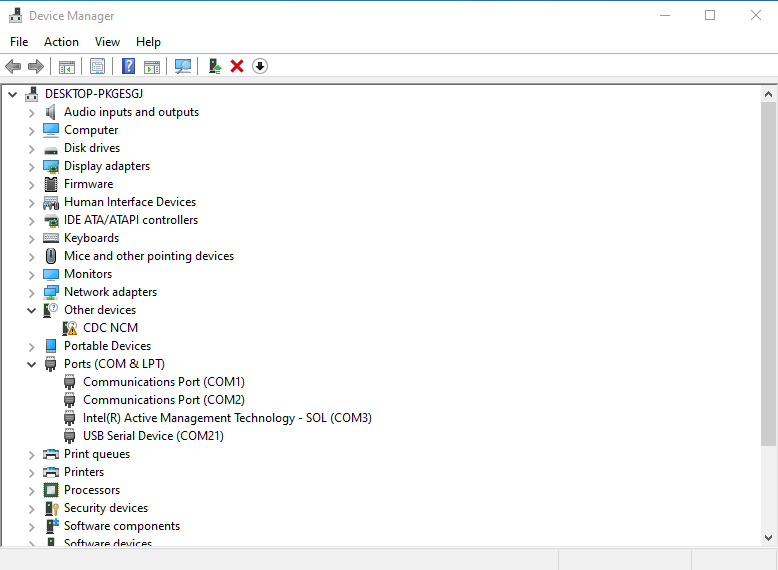The width and height of the screenshot is (778, 570).
Task: Click the Audio inputs and outputs speaker icon
Action: click(51, 112)
